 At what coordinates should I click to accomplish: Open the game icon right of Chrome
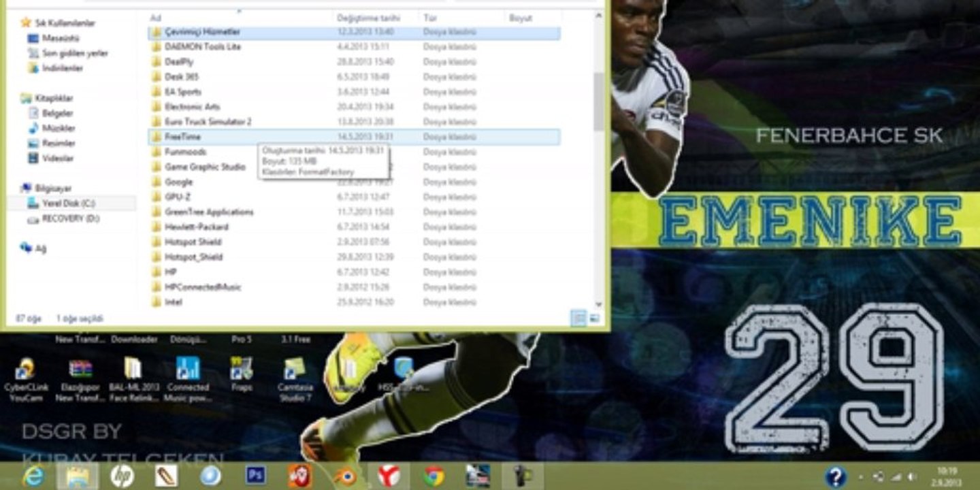point(478,476)
